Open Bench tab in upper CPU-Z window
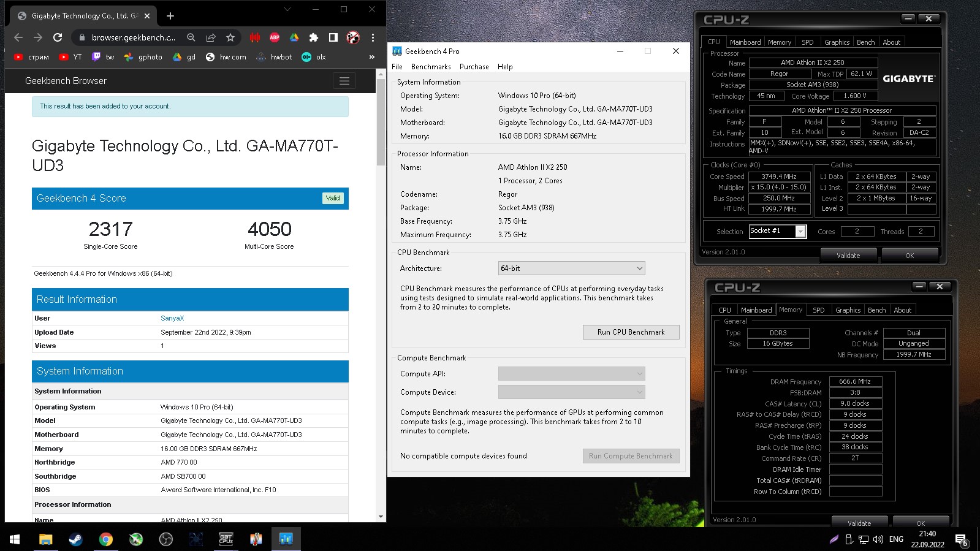The width and height of the screenshot is (980, 551). 865,42
